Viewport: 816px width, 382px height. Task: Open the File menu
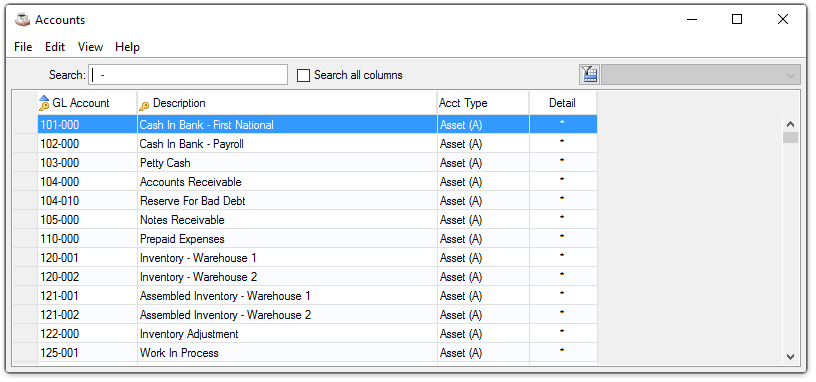(x=23, y=47)
